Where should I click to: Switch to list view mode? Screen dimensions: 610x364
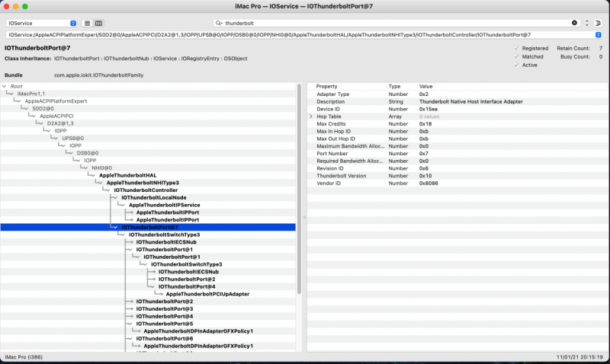point(86,24)
